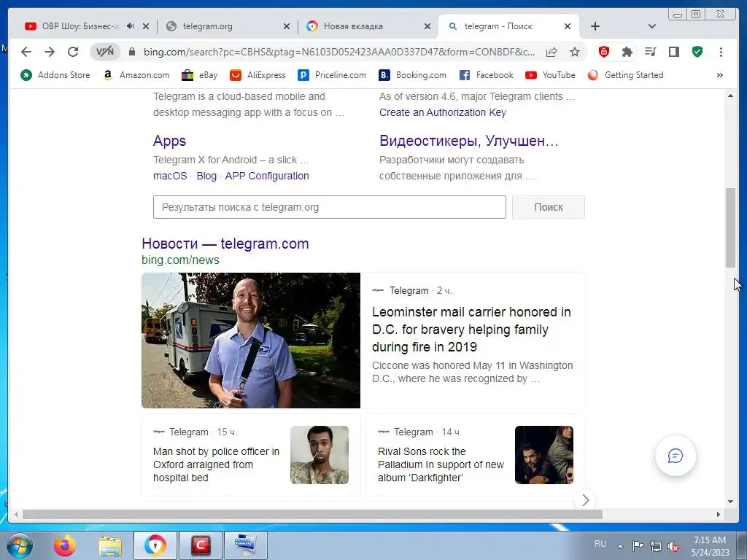Image resolution: width=747 pixels, height=560 pixels.
Task: Open the Extensions puzzle piece menu
Action: [x=627, y=52]
